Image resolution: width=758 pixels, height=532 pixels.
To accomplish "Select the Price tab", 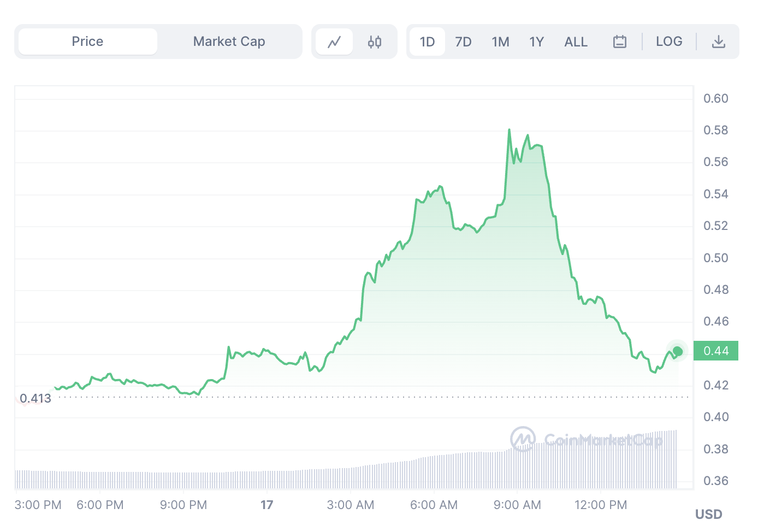I will tap(87, 42).
